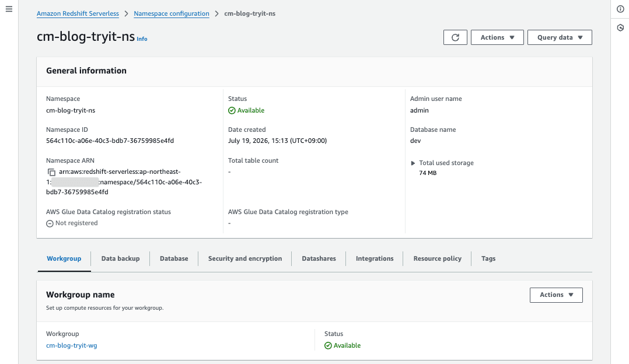This screenshot has height=364, width=629.
Task: Click the database name value dev
Action: tap(415, 141)
